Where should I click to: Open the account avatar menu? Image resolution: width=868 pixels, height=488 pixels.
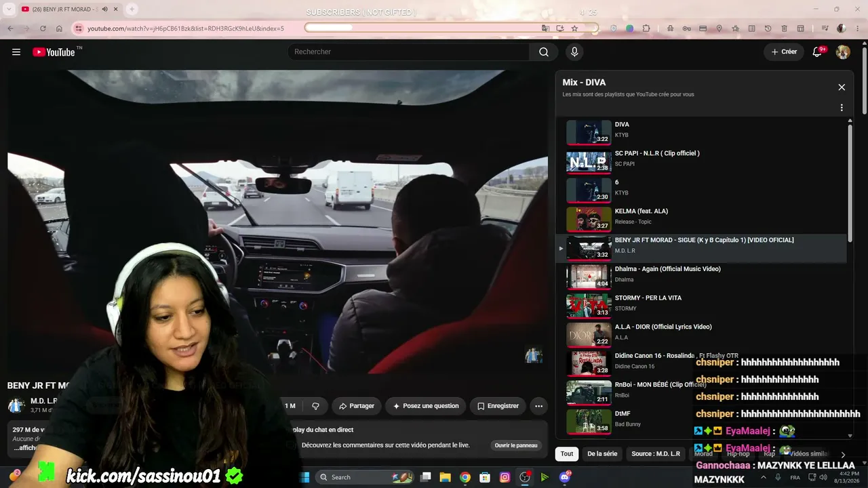point(843,52)
